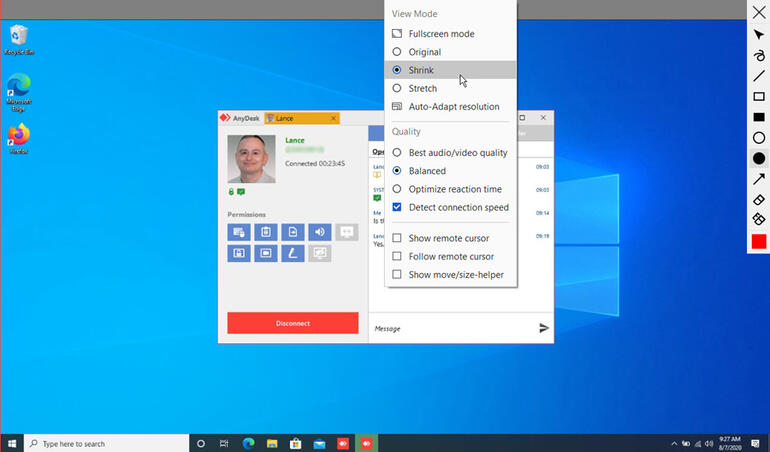Pick the straight line drawing tool
770x452 pixels.
click(x=759, y=76)
